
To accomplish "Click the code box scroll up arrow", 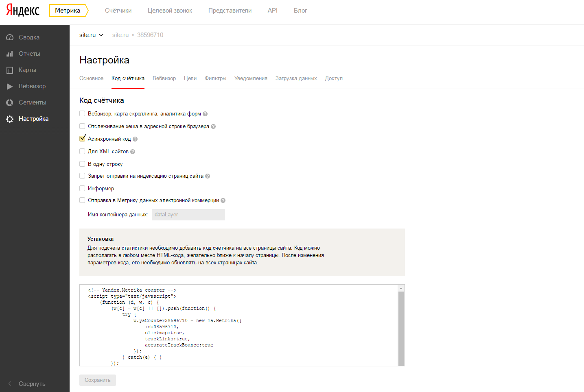I will click(401, 288).
